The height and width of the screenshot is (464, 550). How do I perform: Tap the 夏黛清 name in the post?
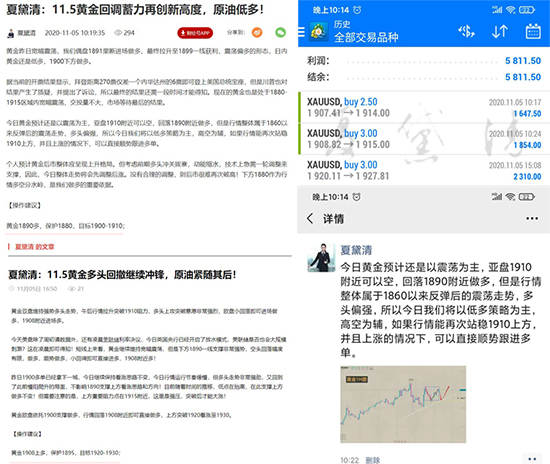click(356, 250)
